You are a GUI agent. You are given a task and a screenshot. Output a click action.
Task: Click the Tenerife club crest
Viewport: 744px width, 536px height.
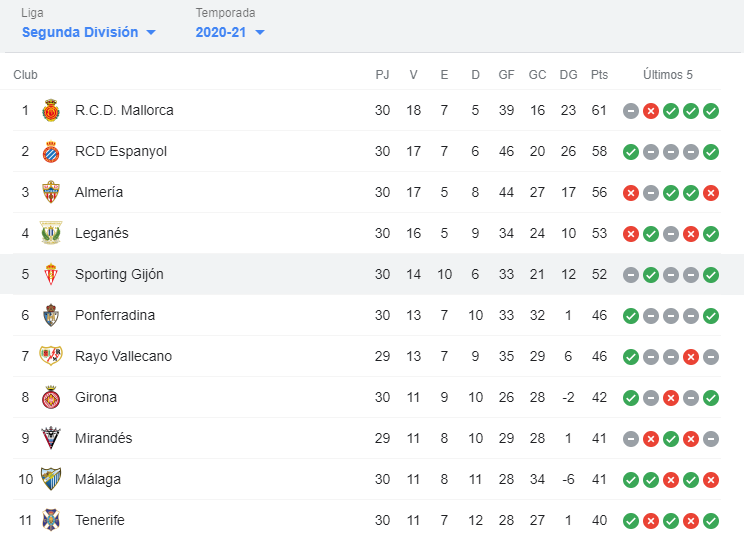tap(51, 520)
